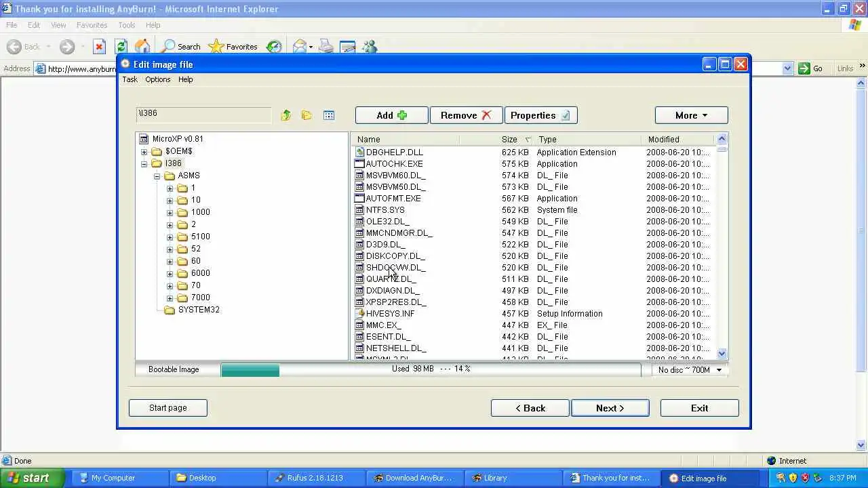Click IE Edit page toolbar icon

click(348, 46)
